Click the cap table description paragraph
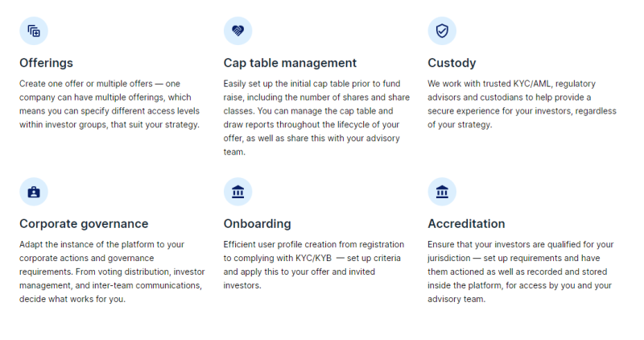 [x=316, y=118]
